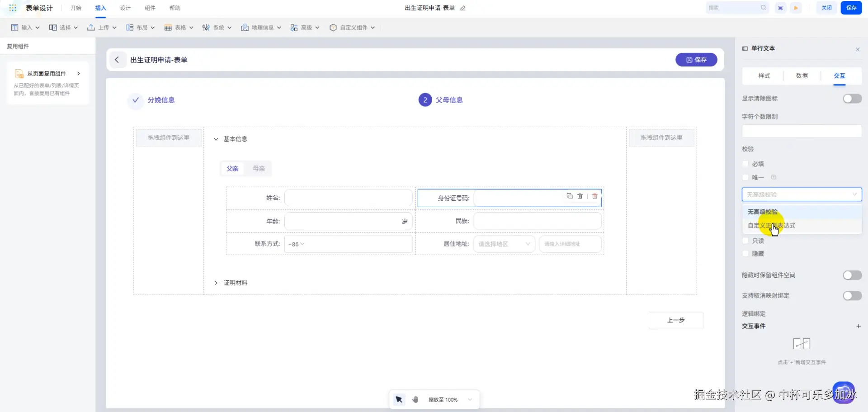Click the back arrow beside 出生证明申请-表单
This screenshot has height=412, width=868.
(117, 60)
